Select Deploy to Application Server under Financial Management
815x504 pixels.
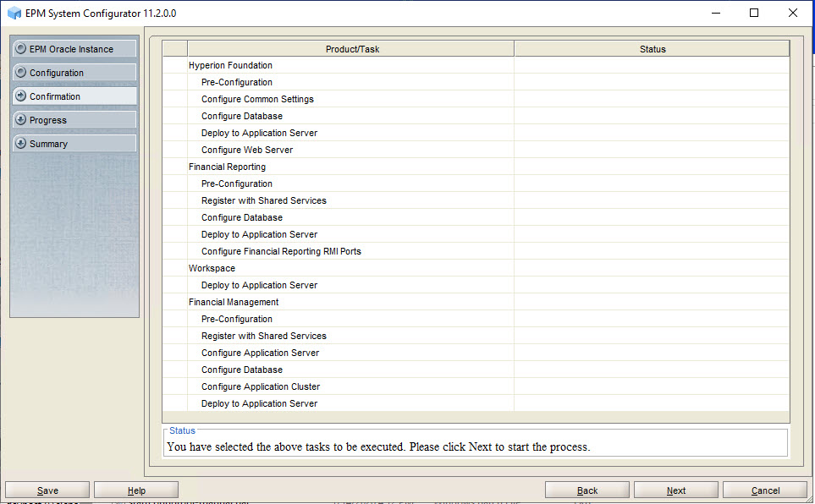tap(476, 403)
